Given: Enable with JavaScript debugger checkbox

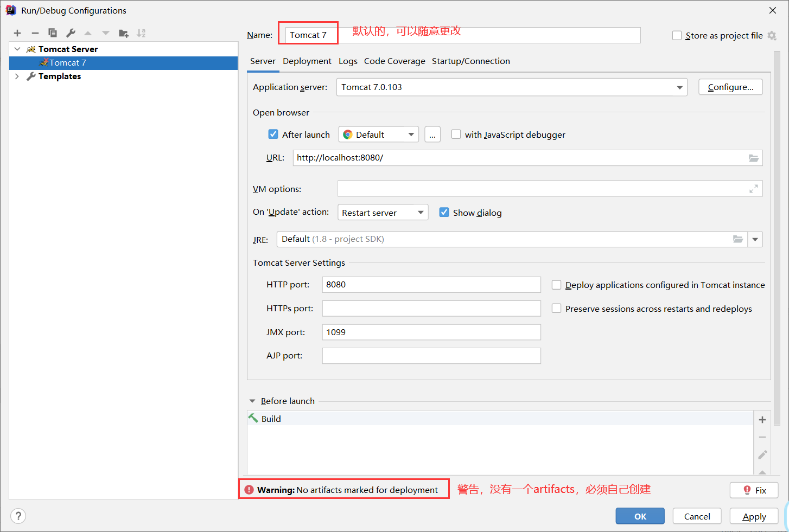Looking at the screenshot, I should pyautogui.click(x=456, y=134).
